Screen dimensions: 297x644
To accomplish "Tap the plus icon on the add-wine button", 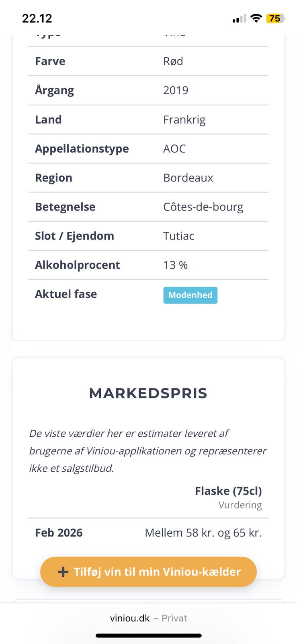I will pyautogui.click(x=63, y=572).
